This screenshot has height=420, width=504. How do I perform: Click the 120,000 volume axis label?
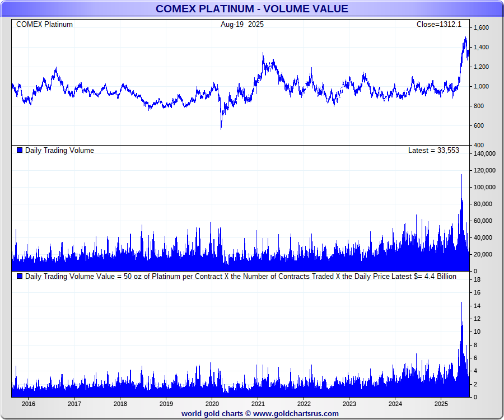tap(484, 170)
